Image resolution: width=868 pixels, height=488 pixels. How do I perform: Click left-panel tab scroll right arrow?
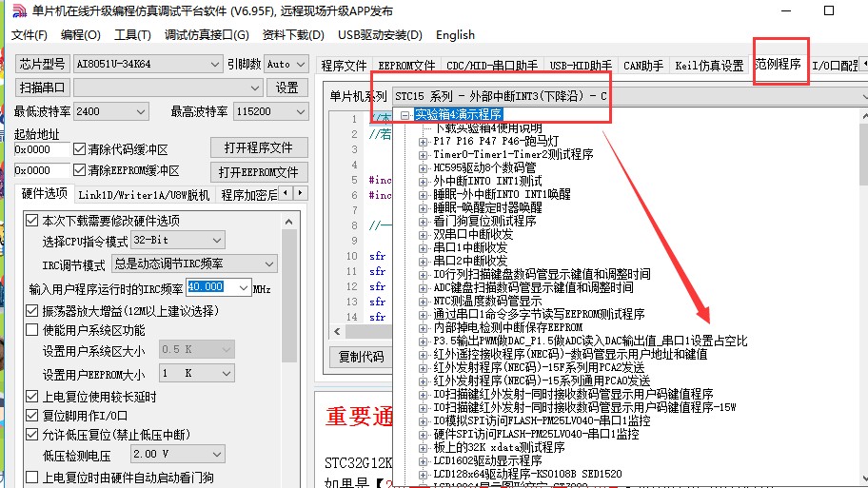tap(300, 192)
